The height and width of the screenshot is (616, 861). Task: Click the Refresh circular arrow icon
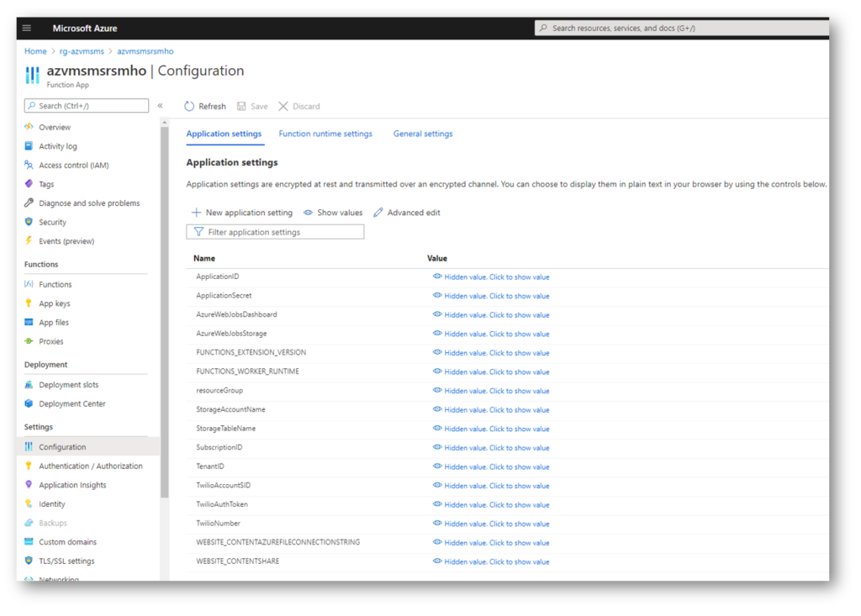click(x=189, y=106)
